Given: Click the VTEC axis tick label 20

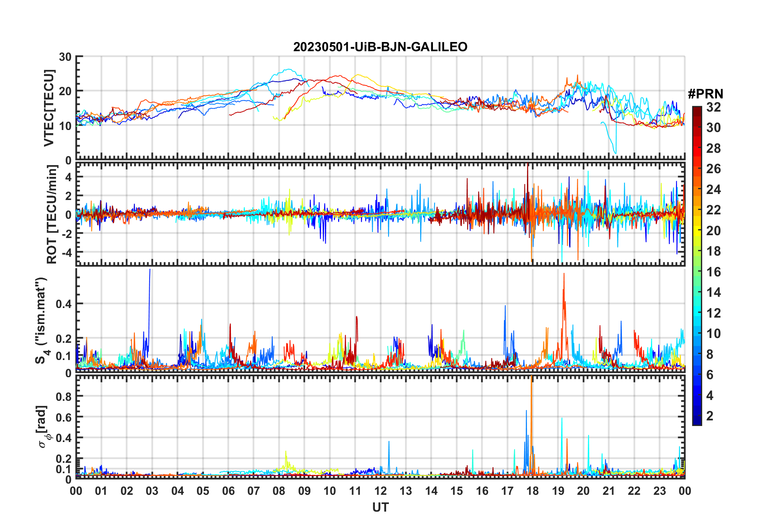Looking at the screenshot, I should [65, 91].
